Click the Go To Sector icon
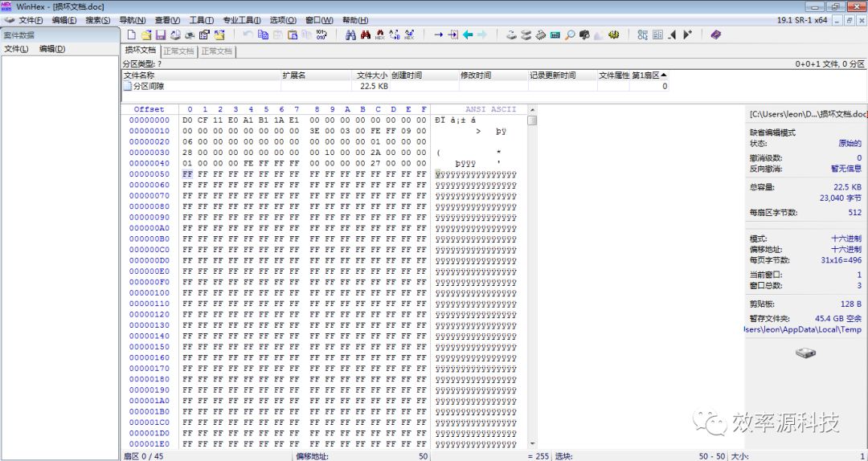Screen dimensions: 868x461 452,35
